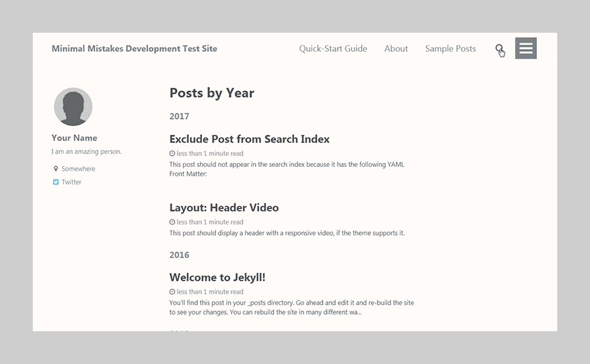
Task: Click the author avatar image
Action: click(73, 107)
